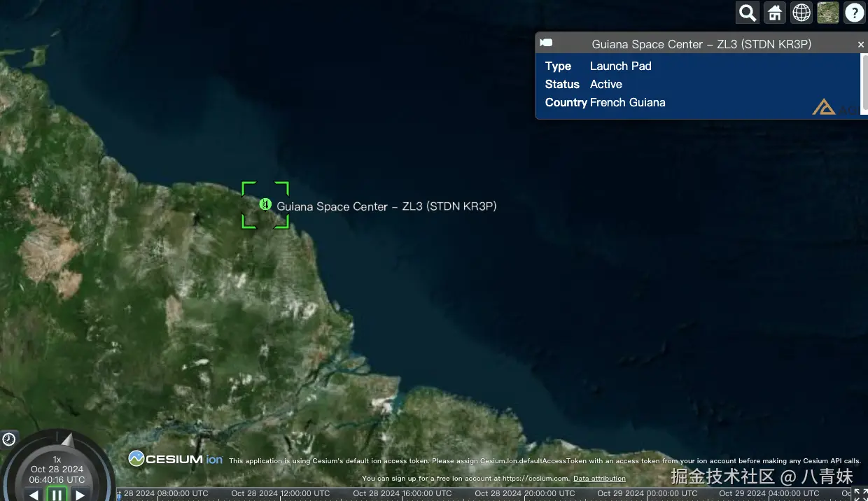Pause the animation with the pause button
The width and height of the screenshot is (868, 501).
tap(57, 495)
